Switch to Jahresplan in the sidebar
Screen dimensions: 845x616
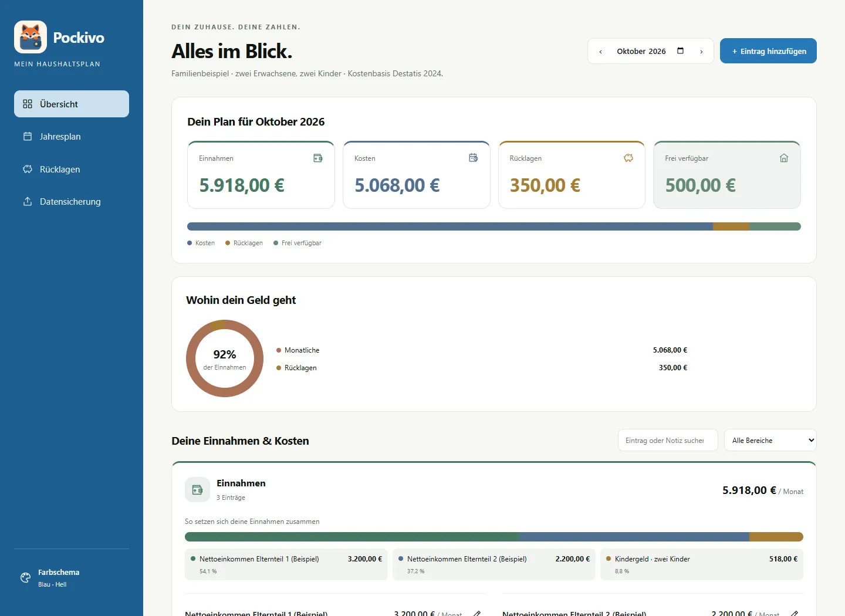[x=72, y=137]
